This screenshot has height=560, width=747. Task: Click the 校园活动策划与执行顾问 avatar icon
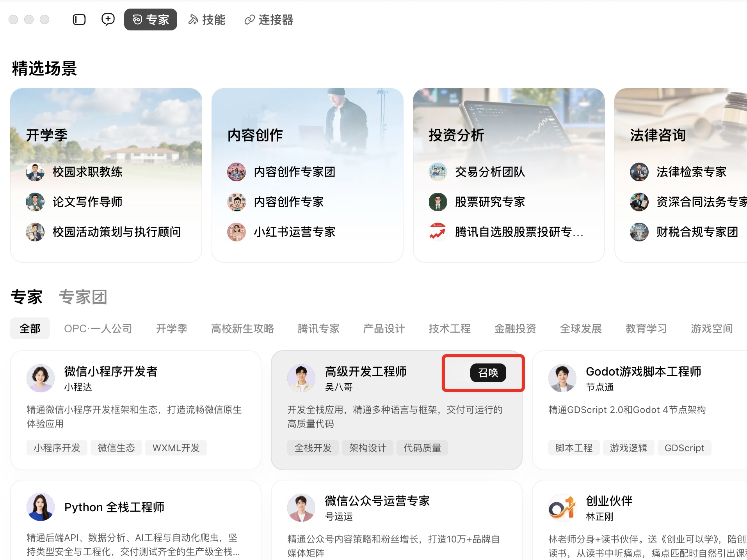35,232
